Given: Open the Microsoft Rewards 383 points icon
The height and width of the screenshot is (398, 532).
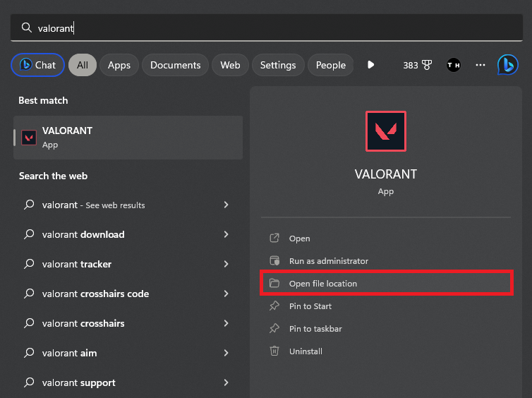Looking at the screenshot, I should [418, 65].
